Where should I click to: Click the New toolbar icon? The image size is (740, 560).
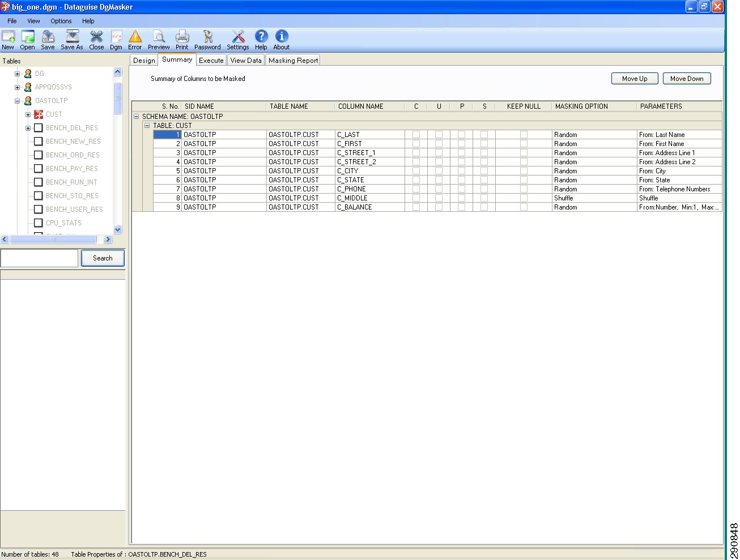(x=8, y=40)
